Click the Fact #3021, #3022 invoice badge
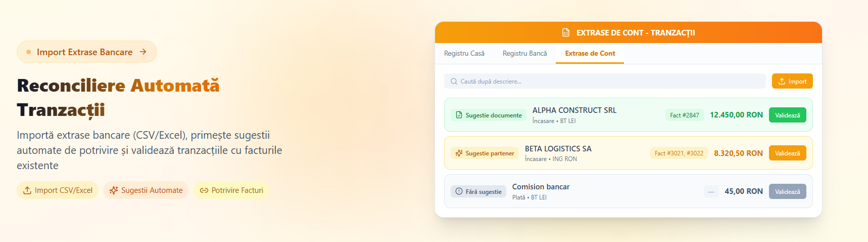The image size is (868, 242). (679, 153)
